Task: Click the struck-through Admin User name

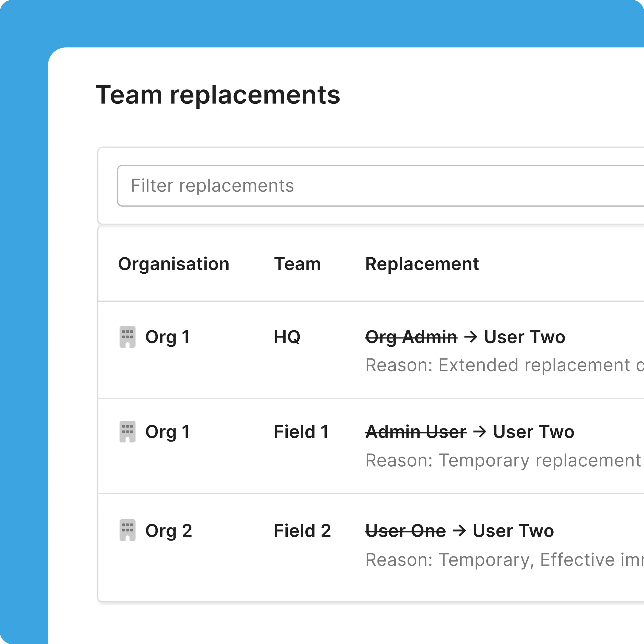Action: point(416,432)
